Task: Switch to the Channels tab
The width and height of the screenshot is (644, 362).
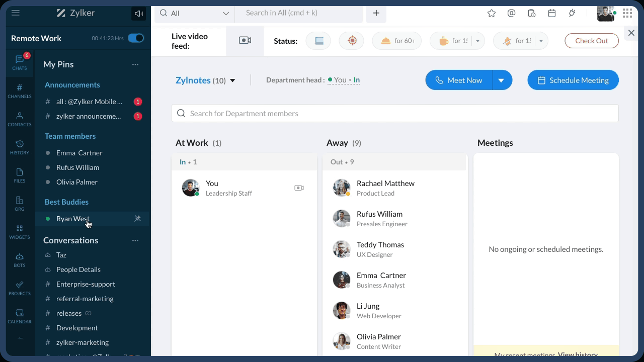Action: point(20,91)
